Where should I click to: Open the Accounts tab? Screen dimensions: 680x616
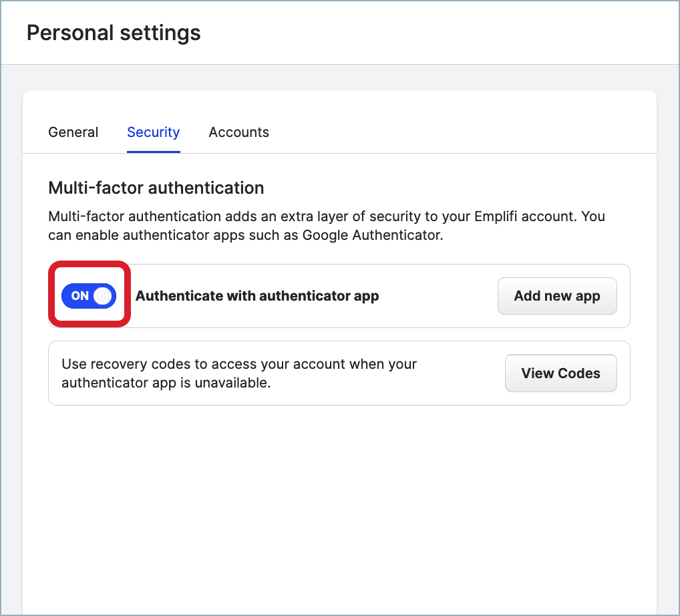(238, 132)
